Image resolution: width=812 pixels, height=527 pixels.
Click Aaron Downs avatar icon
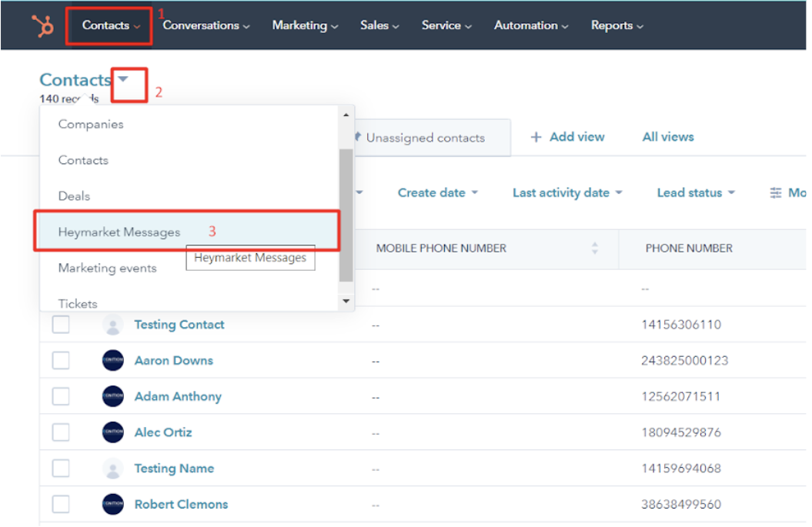coord(113,360)
